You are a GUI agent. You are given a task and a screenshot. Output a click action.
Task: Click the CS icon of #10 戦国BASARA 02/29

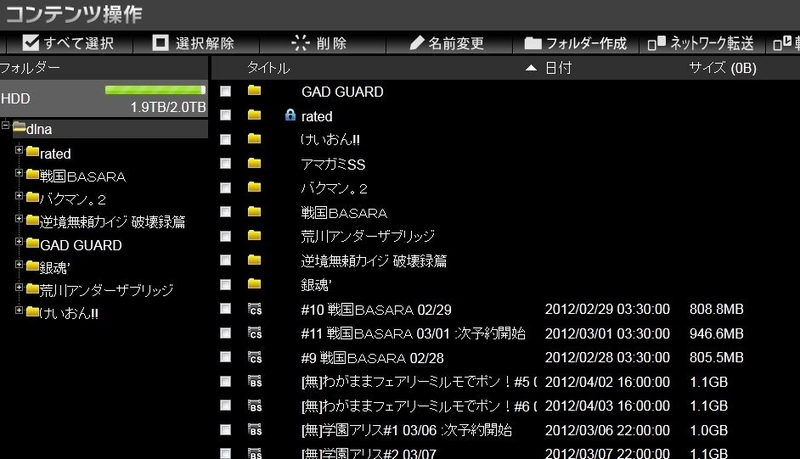coord(255,309)
